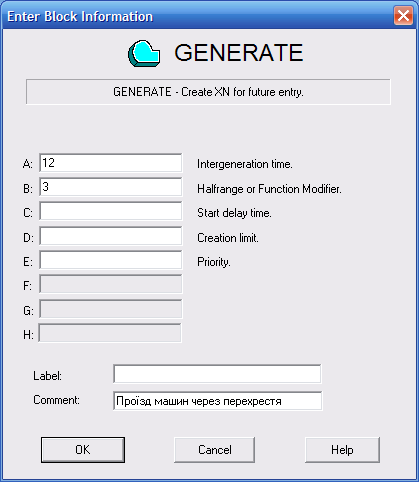Image resolution: width=419 pixels, height=482 pixels.
Task: Click the "Intergeneration time." description label
Action: 245,164
